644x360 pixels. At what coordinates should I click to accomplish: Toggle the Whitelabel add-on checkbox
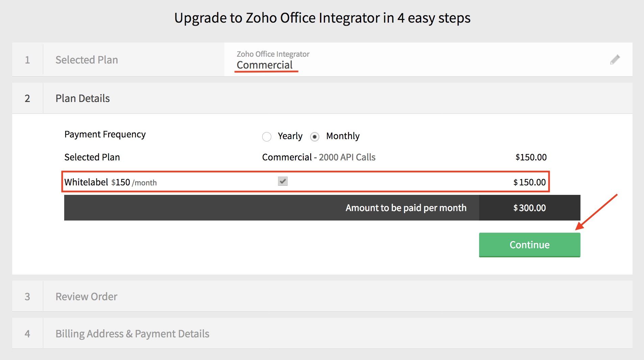click(x=283, y=181)
